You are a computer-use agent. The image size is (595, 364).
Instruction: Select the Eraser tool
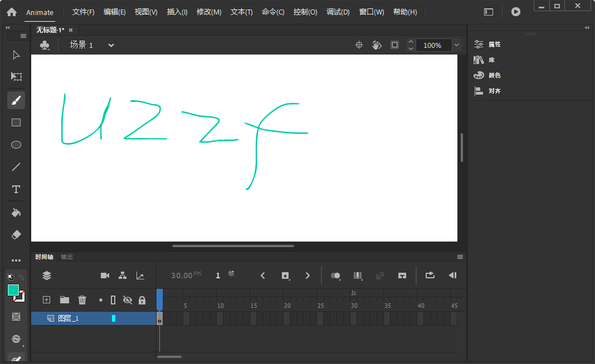point(16,234)
